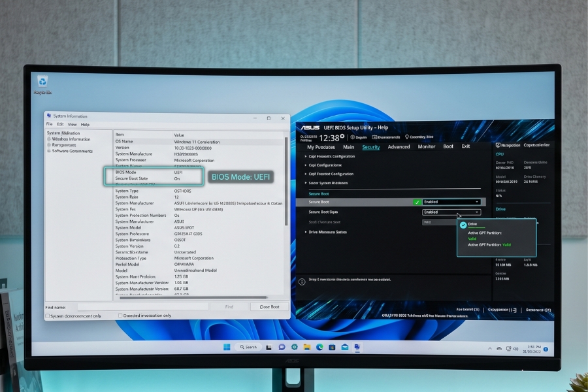Click the lightbulb icon in BIOS header
This screenshot has height=392, width=588.
(x=407, y=137)
